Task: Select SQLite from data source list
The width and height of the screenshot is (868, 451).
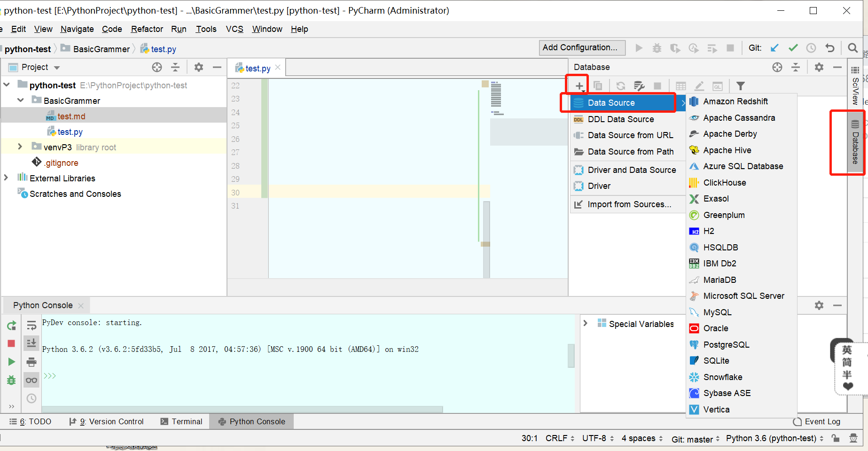Action: [x=742, y=361]
